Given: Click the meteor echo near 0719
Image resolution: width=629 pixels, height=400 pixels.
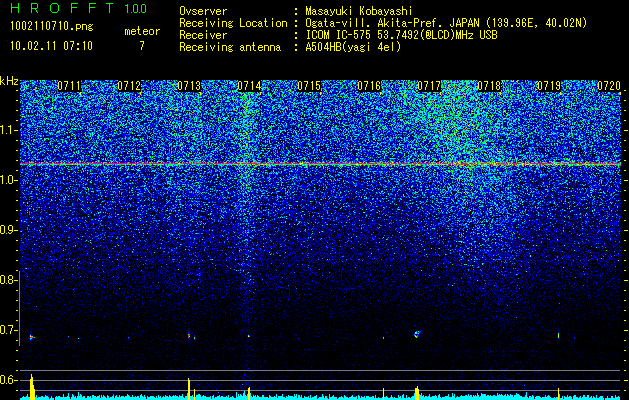Looking at the screenshot, I should (558, 335).
